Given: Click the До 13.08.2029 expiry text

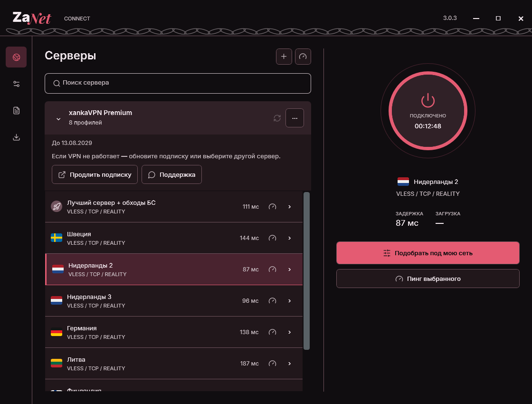Looking at the screenshot, I should pos(72,143).
